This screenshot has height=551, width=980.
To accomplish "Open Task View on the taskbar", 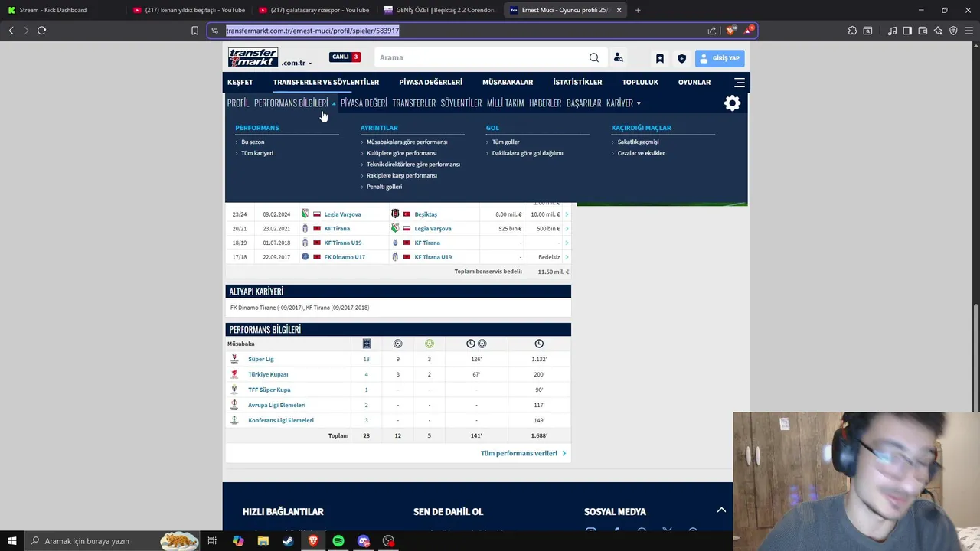I will point(212,541).
